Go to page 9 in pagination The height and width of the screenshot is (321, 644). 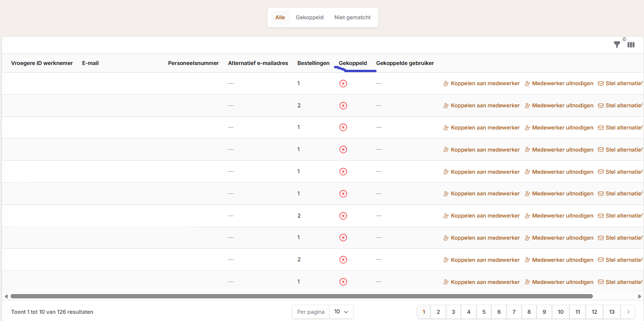[544, 312]
